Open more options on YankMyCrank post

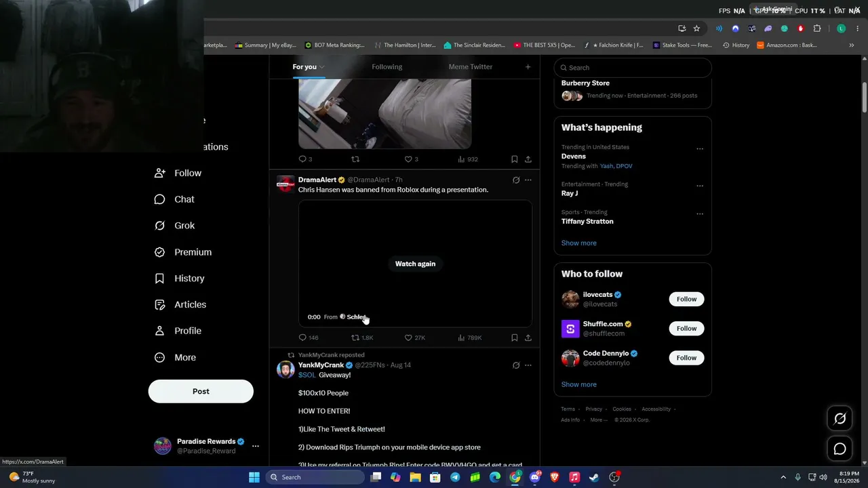528,365
